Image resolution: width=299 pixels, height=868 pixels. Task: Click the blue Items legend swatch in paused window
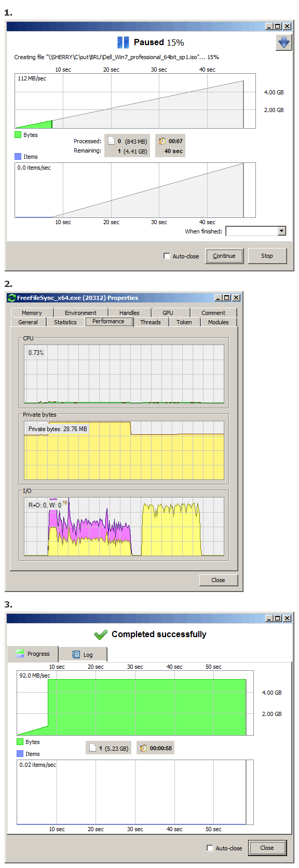point(18,157)
